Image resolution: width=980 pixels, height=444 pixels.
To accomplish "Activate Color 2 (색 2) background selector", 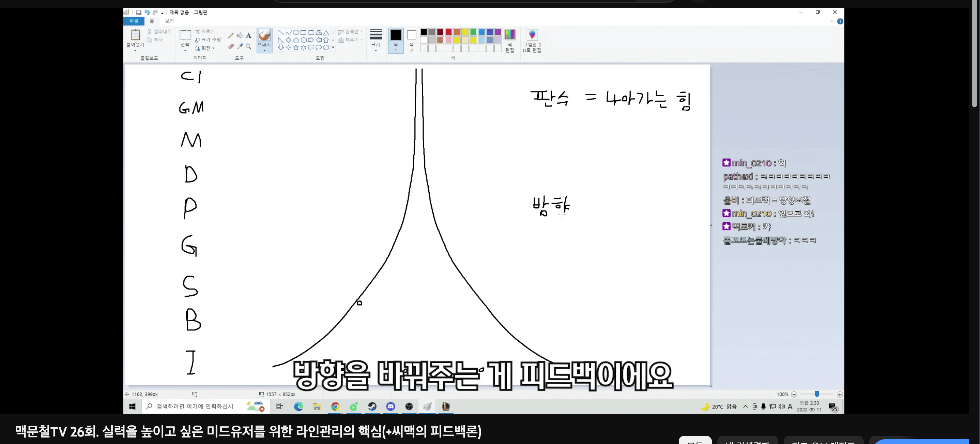I will pos(411,40).
